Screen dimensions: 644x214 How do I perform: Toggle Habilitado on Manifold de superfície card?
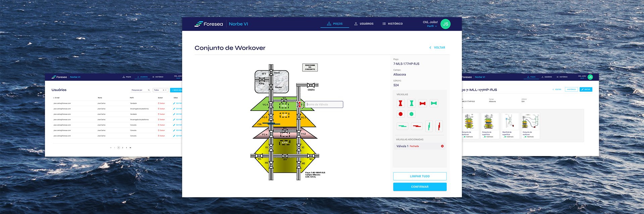point(505,137)
